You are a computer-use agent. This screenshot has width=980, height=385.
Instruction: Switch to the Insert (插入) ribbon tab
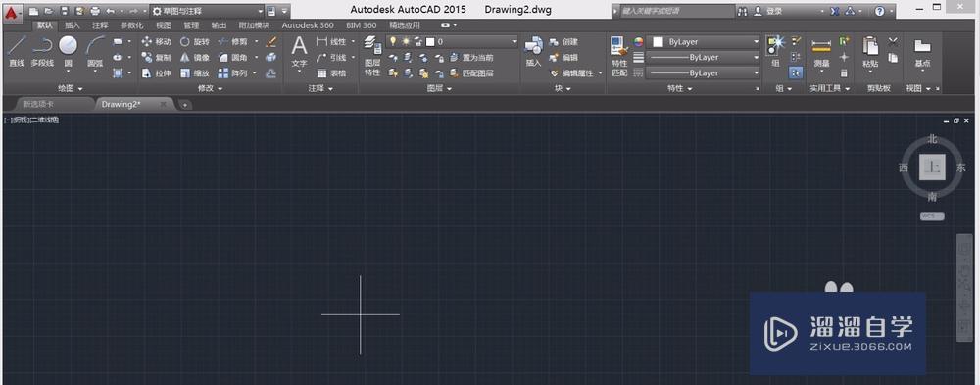(x=73, y=25)
